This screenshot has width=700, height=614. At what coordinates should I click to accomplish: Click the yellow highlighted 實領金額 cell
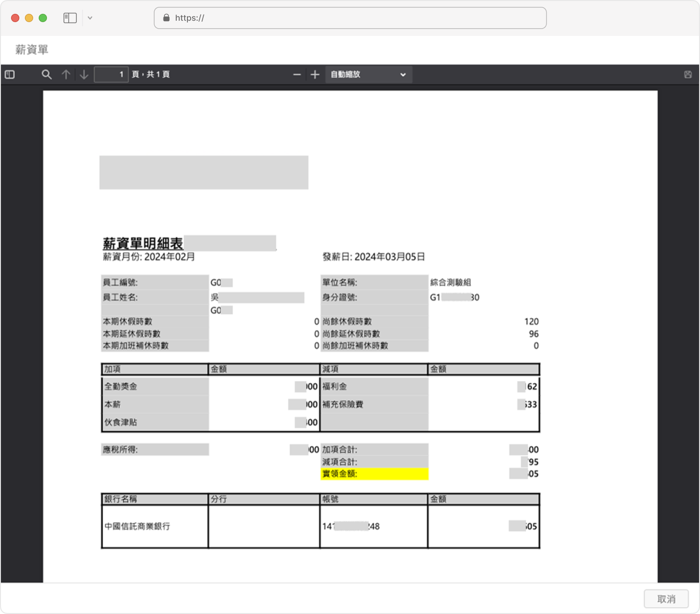pyautogui.click(x=374, y=474)
